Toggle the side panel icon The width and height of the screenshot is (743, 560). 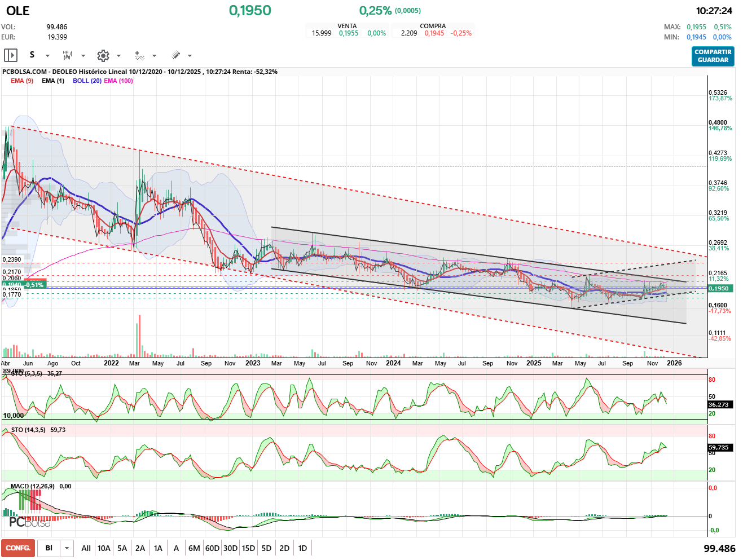pos(11,55)
